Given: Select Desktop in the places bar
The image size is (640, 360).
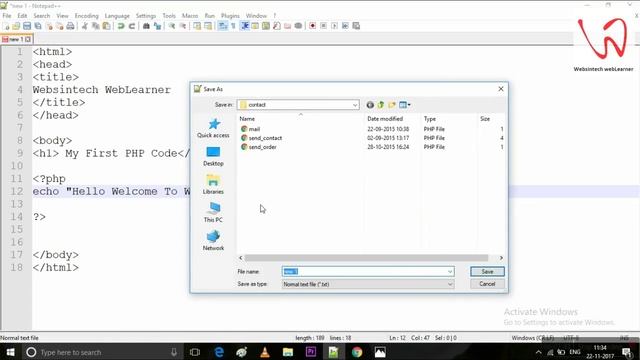Looking at the screenshot, I should (x=213, y=156).
